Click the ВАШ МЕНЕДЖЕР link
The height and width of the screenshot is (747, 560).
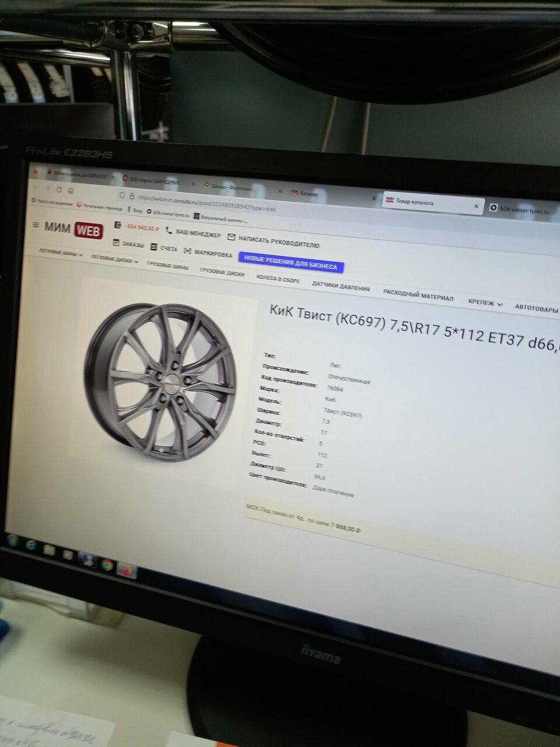click(198, 233)
